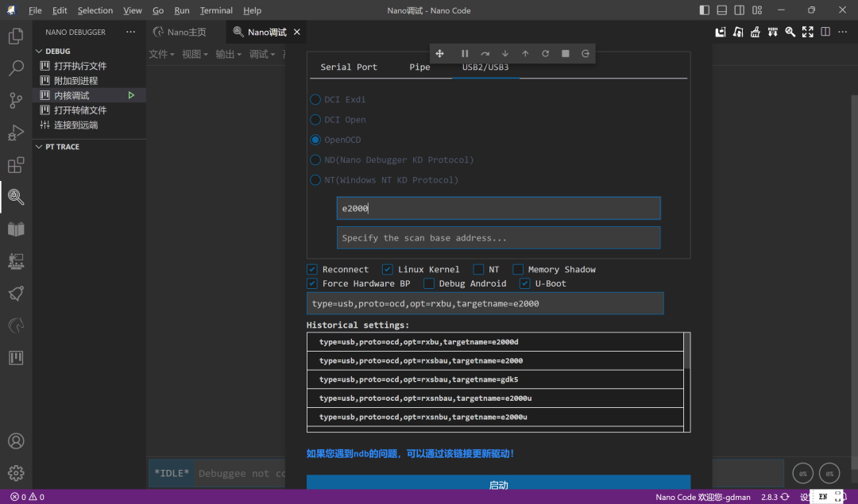This screenshot has width=858, height=504.
Task: Open the Extensions view
Action: point(16,165)
